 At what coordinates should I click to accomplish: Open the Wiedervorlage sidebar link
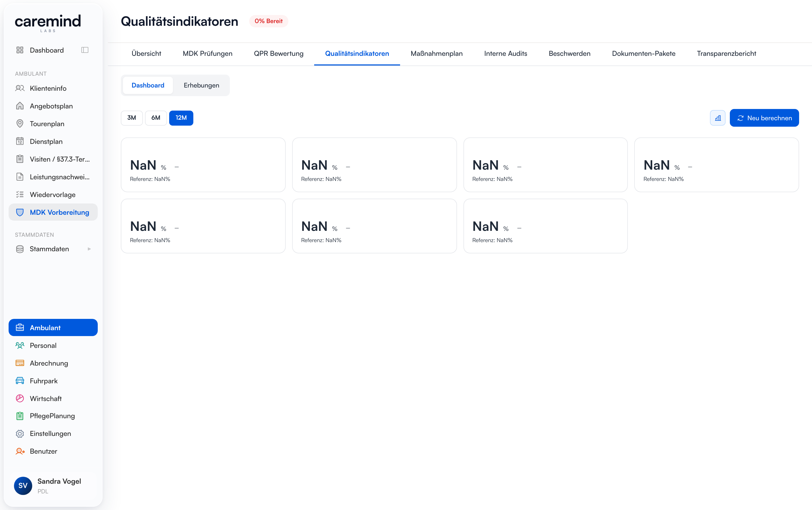point(53,195)
